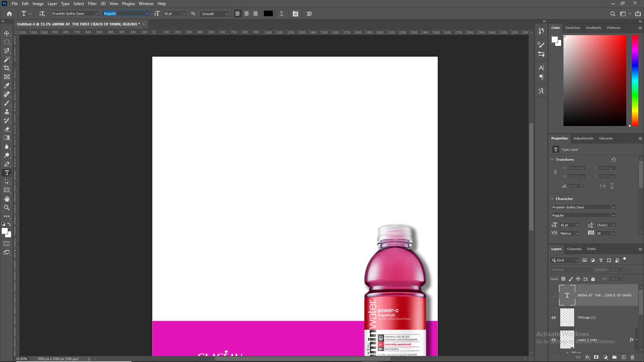Select the Eyedropper tool
644x362 pixels.
7,85
